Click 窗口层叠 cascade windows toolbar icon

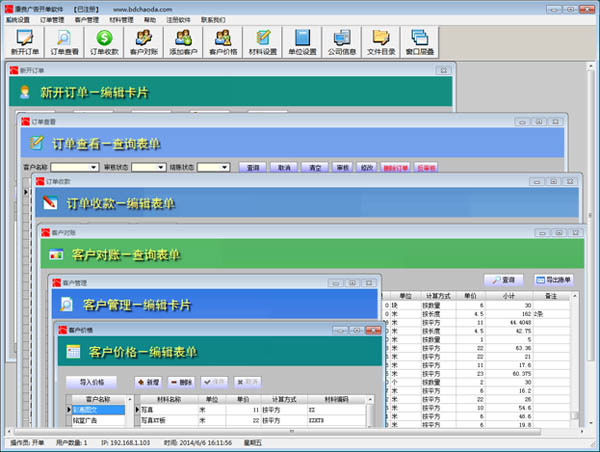420,42
